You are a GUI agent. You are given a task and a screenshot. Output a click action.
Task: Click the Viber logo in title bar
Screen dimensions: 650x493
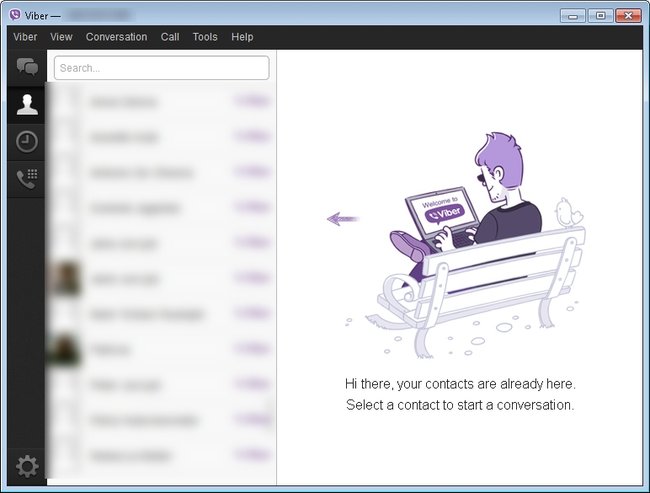coord(15,15)
